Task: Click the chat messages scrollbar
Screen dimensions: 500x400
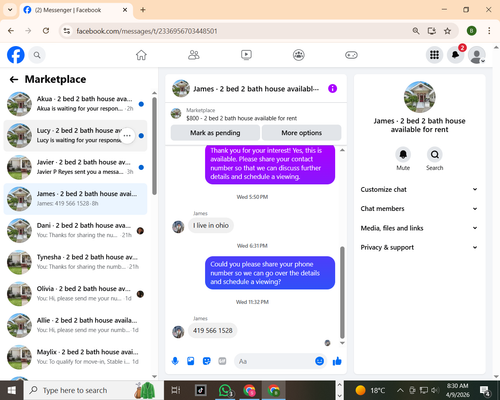Action: (342, 292)
